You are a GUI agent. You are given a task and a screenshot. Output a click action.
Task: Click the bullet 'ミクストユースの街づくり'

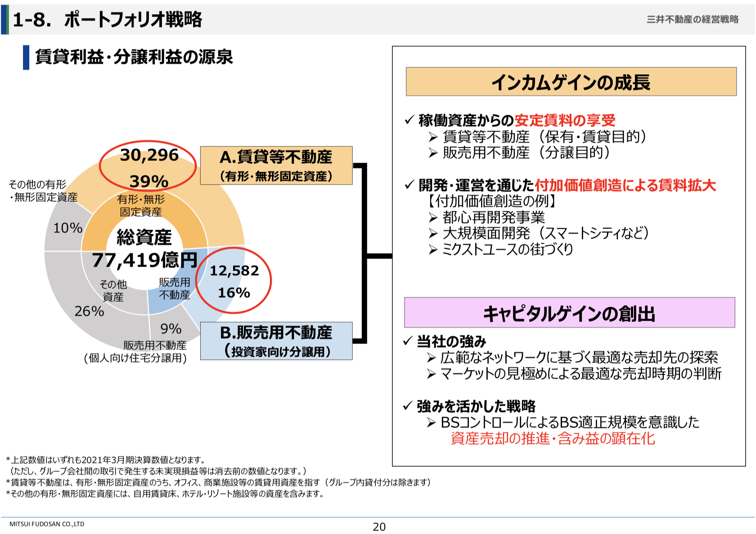tap(508, 249)
